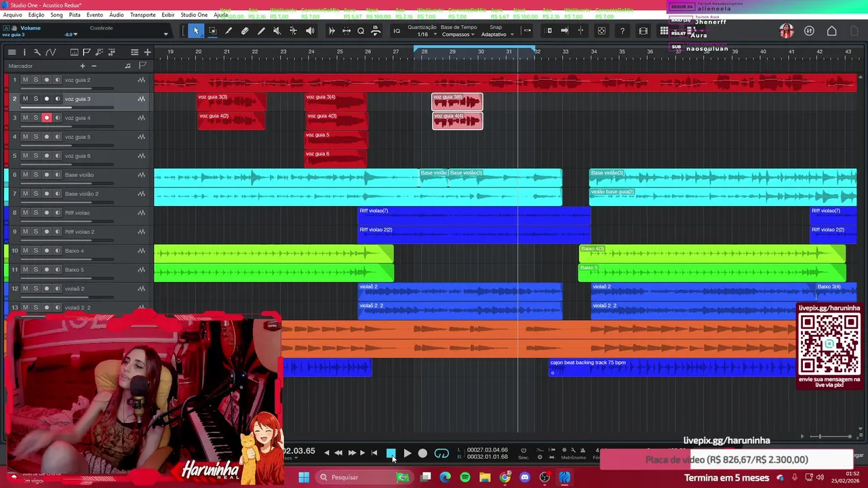Mute the Baixo 4 track

pos(25,251)
